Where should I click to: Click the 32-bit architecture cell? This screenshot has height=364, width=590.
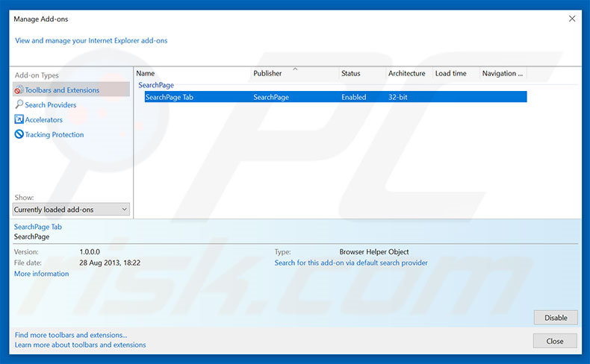tap(398, 97)
